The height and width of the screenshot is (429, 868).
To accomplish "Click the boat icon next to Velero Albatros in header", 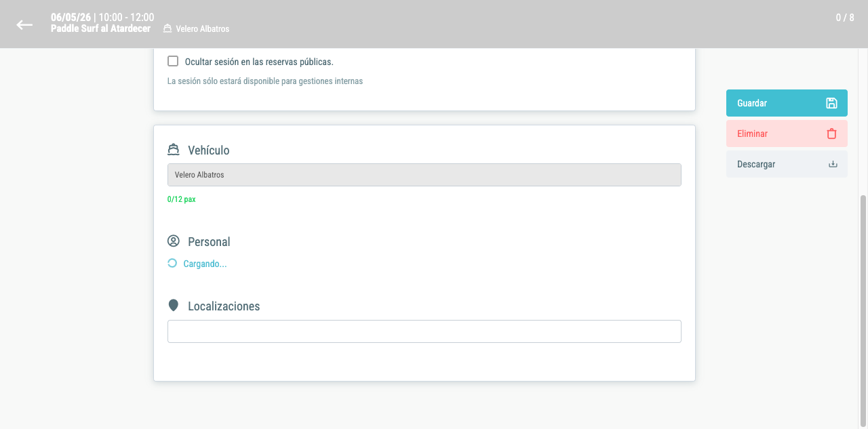I will point(167,29).
